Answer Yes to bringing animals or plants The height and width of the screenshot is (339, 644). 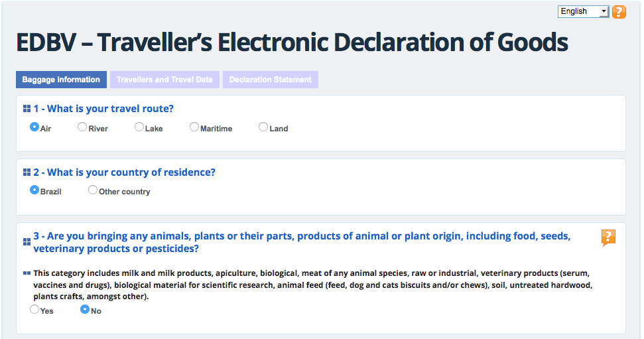[34, 309]
